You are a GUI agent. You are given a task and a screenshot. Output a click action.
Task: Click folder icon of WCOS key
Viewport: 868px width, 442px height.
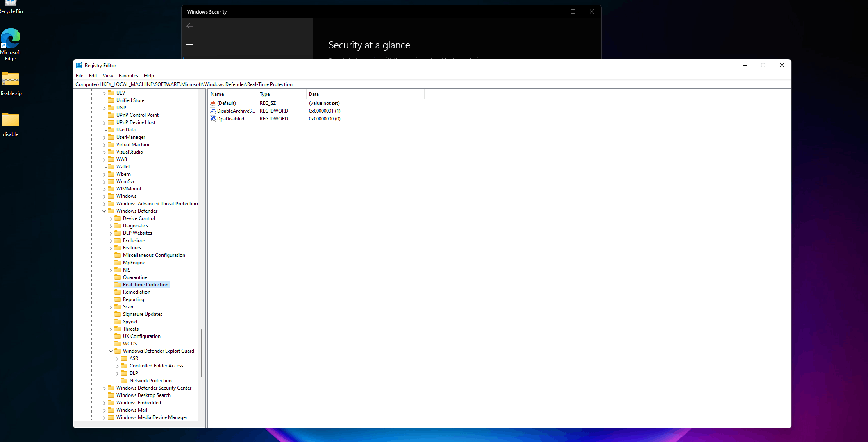118,344
